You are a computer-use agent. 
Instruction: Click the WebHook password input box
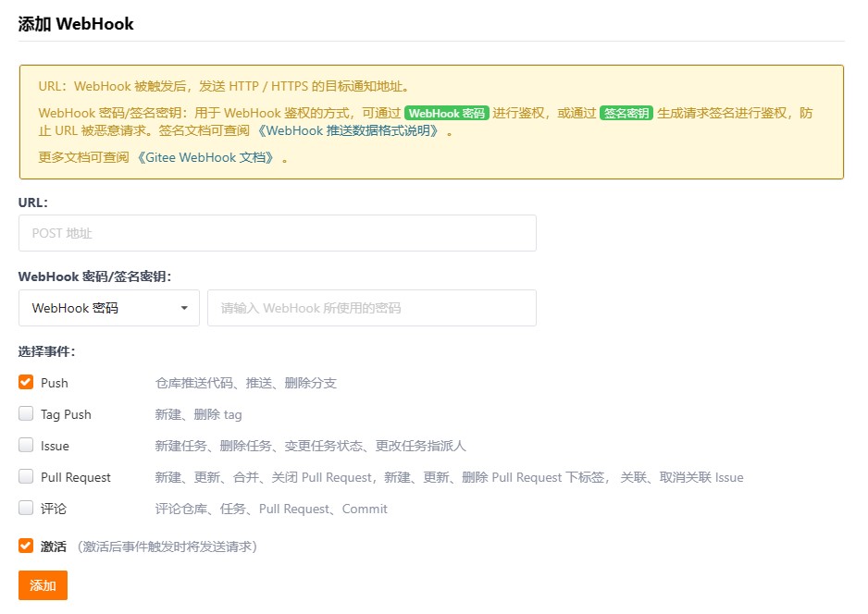coord(371,308)
